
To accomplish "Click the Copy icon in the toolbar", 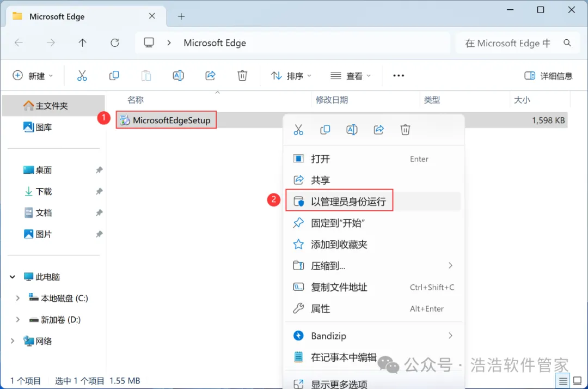I will pos(114,76).
